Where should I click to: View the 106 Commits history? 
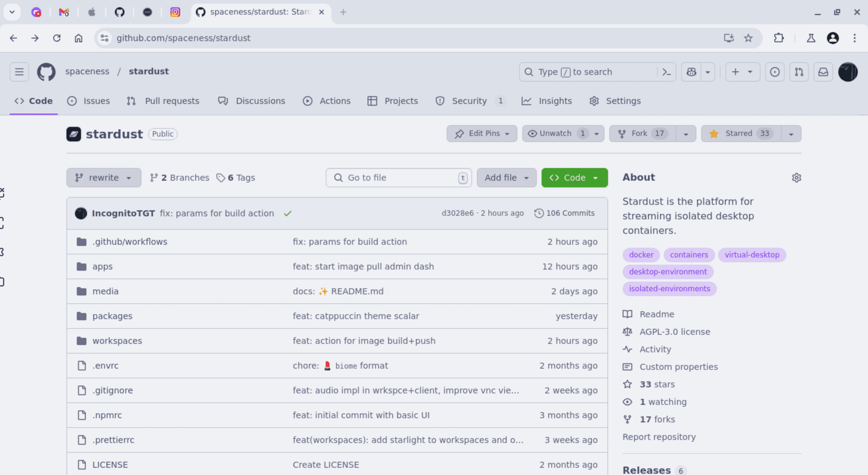point(564,213)
